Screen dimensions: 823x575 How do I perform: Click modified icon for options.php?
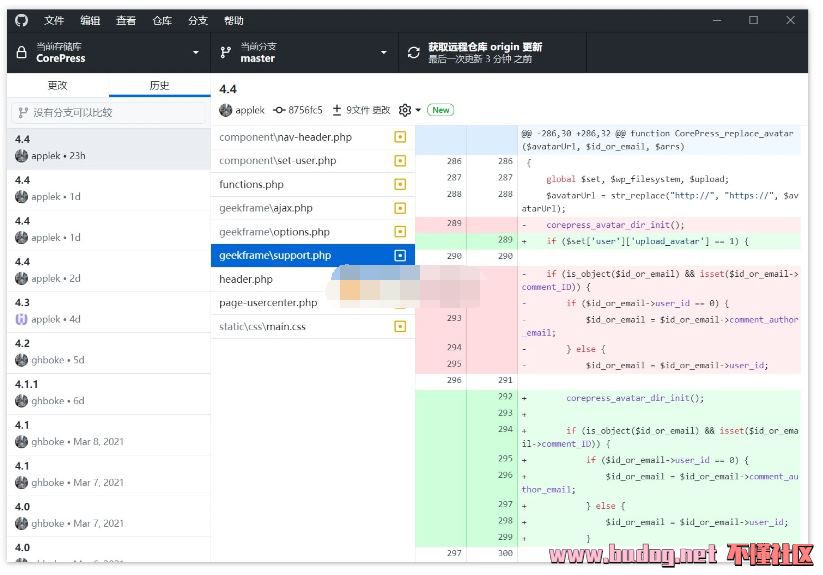tap(400, 232)
